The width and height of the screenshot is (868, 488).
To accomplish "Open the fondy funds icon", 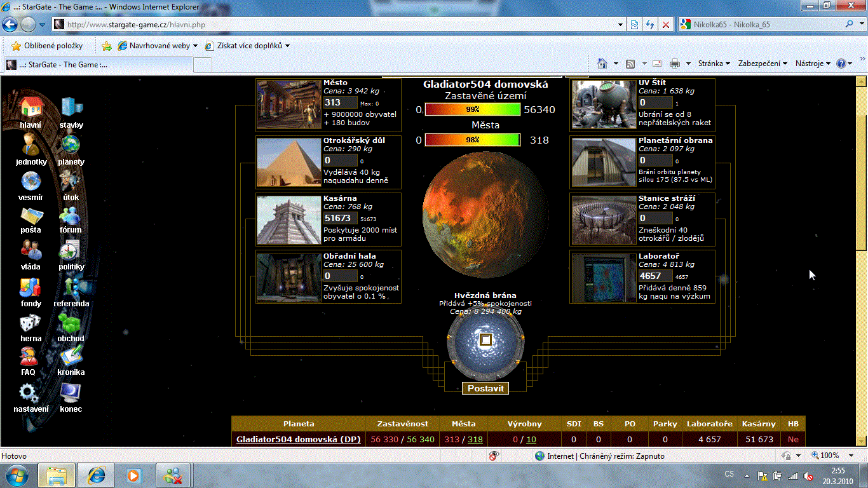I will (x=31, y=288).
